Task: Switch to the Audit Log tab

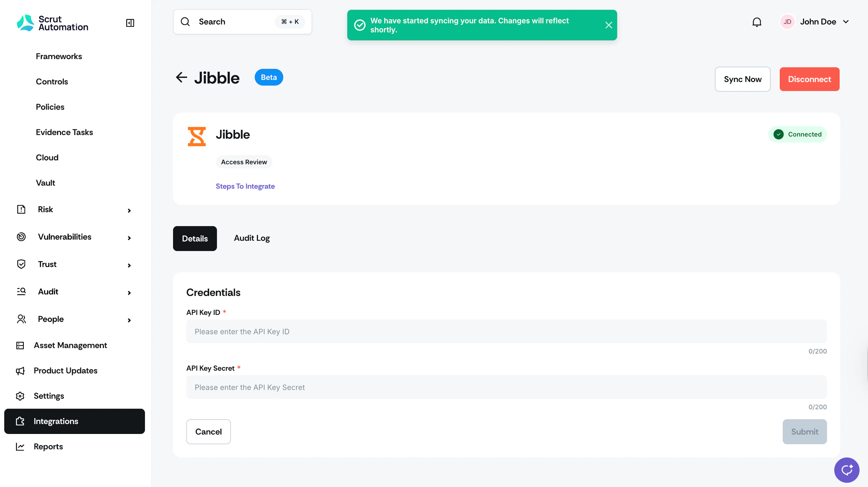Action: (x=252, y=238)
